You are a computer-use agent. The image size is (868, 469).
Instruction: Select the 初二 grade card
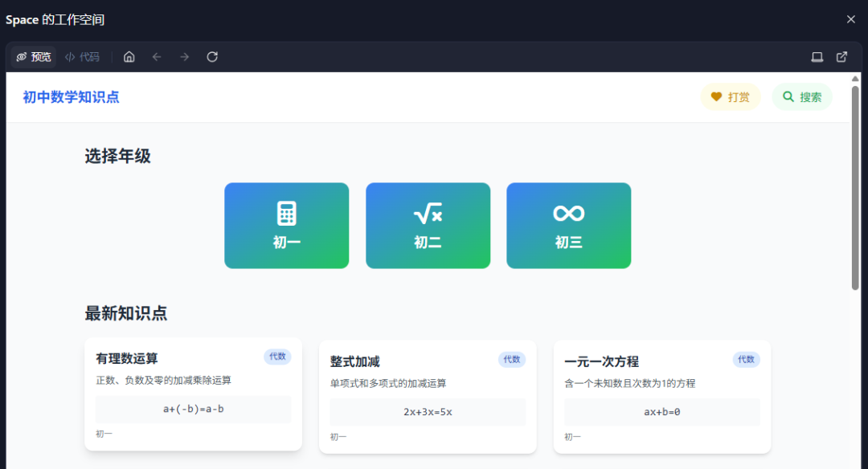click(x=428, y=225)
